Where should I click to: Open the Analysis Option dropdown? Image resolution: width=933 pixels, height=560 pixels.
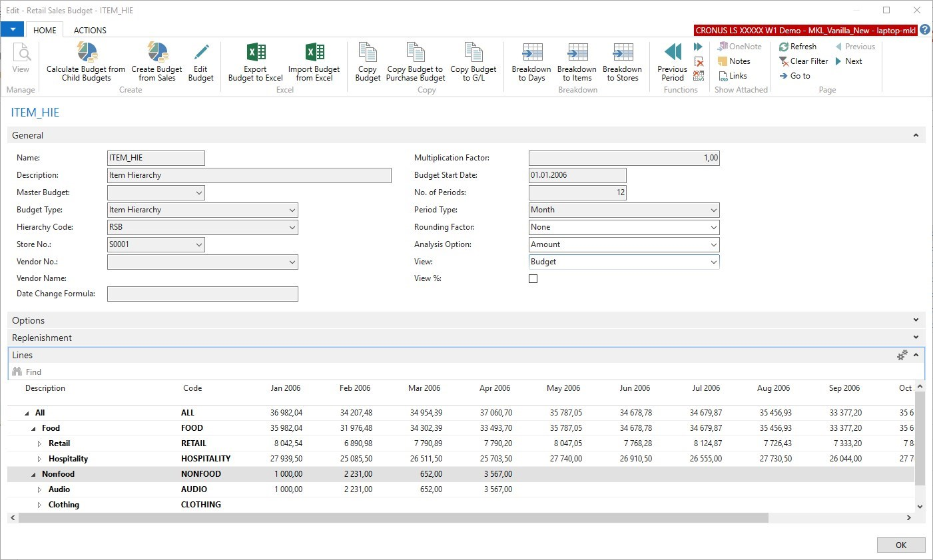713,245
